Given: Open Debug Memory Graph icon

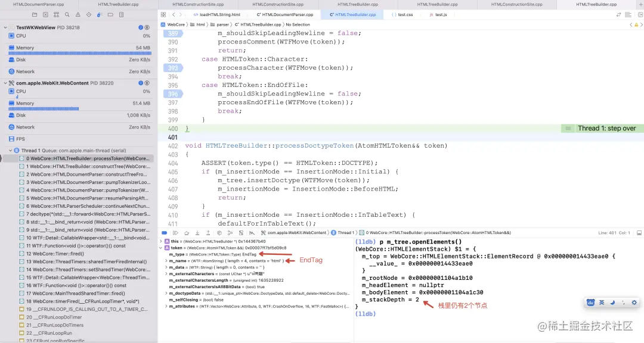Looking at the screenshot, I should pyautogui.click(x=230, y=233).
